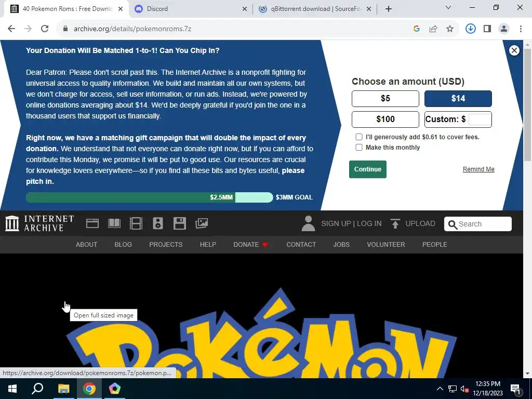The width and height of the screenshot is (532, 399).
Task: Bookmark this page with the star icon
Action: (450, 29)
